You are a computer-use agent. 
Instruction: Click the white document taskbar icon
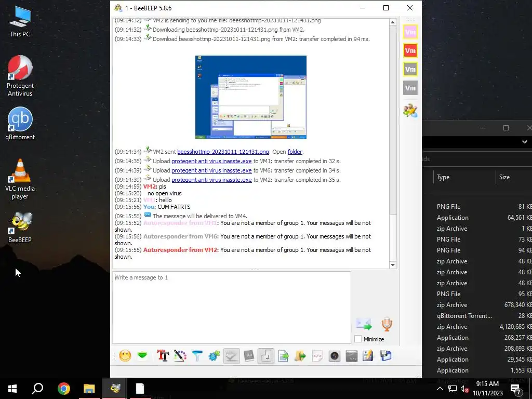140,389
